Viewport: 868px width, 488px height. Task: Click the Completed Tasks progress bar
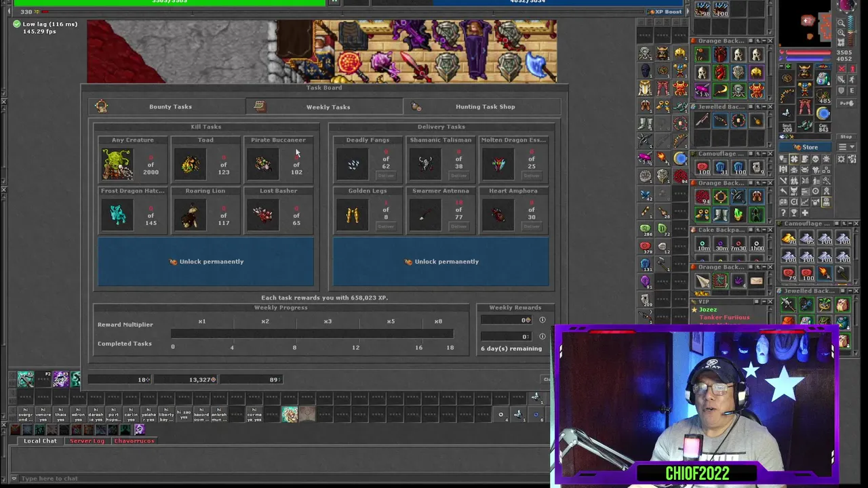[312, 334]
